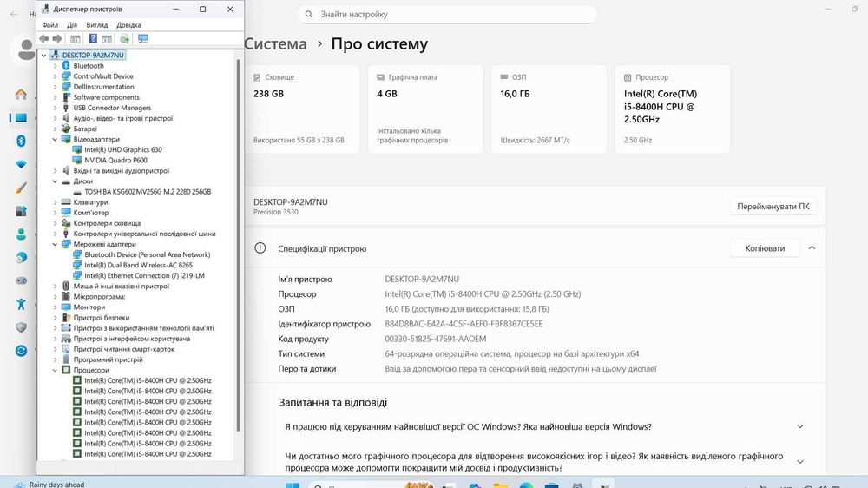Viewport: 868px width, 488px height.
Task: Click the Сховище 238 GB card
Action: coord(303,109)
